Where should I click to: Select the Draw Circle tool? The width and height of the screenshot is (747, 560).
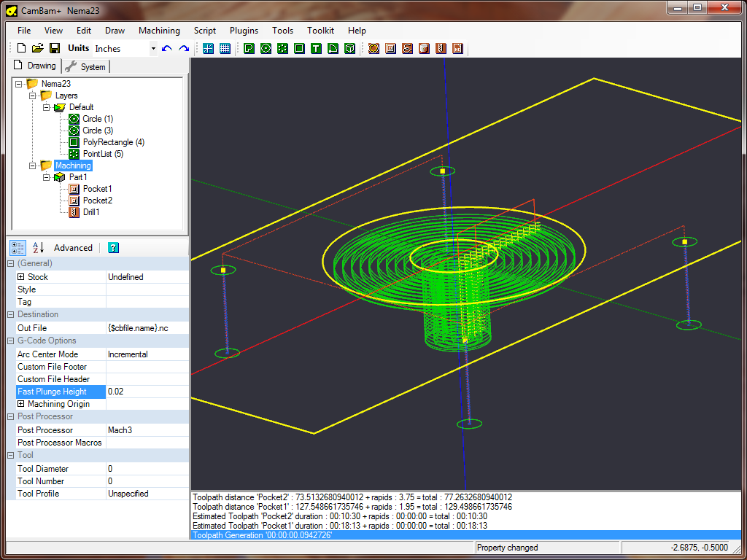266,49
